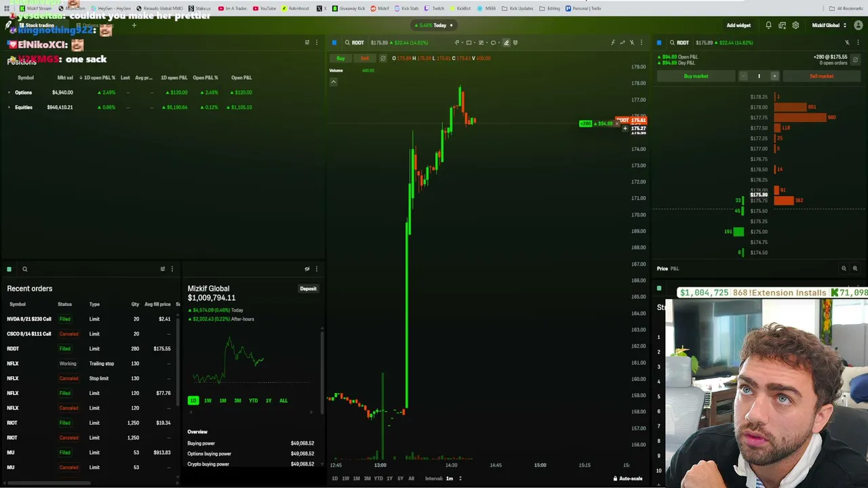
Task: Open the Robinhood bookmark
Action: [296, 8]
